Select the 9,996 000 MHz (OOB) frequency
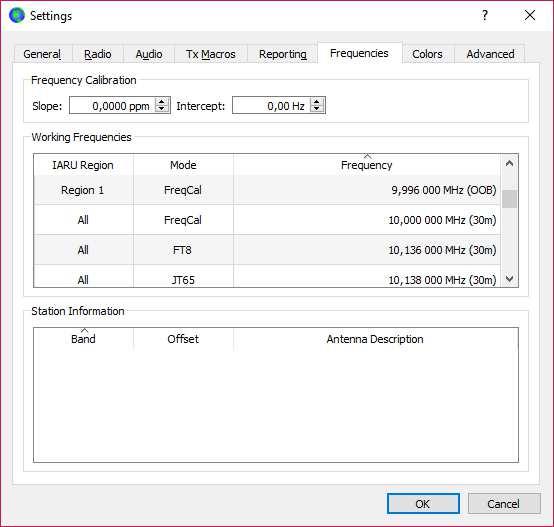 [367, 190]
